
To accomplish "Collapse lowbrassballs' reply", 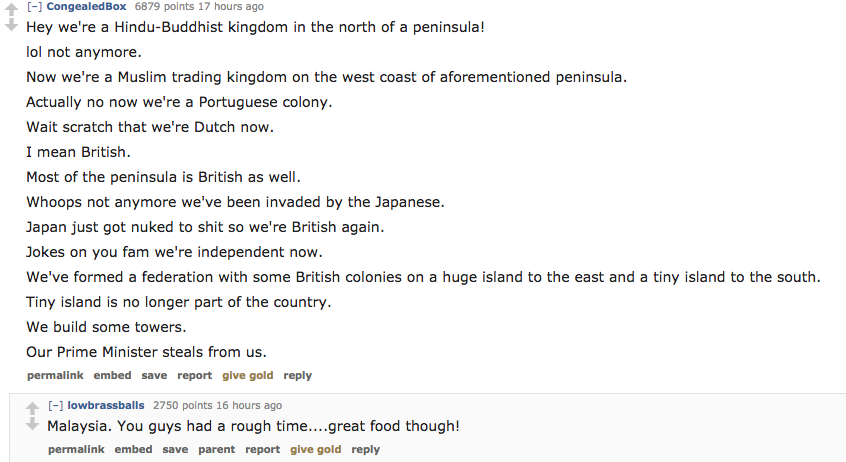I will coord(55,406).
